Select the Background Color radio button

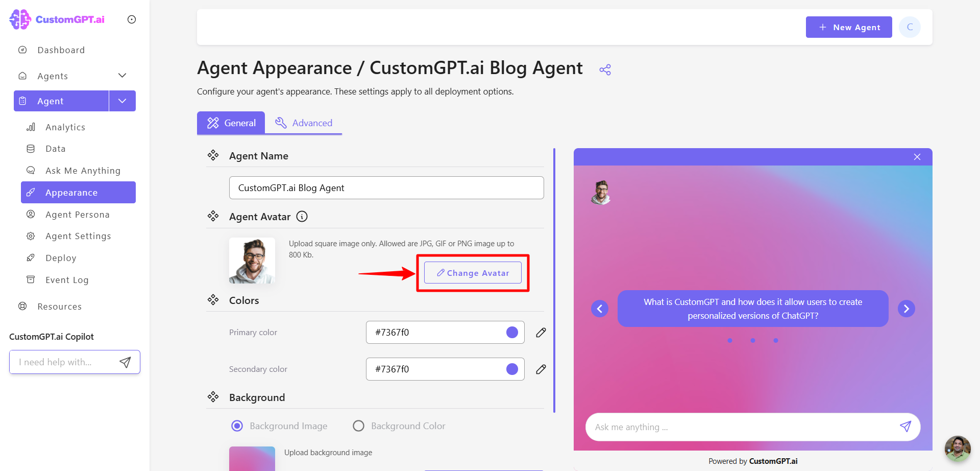[x=359, y=426]
